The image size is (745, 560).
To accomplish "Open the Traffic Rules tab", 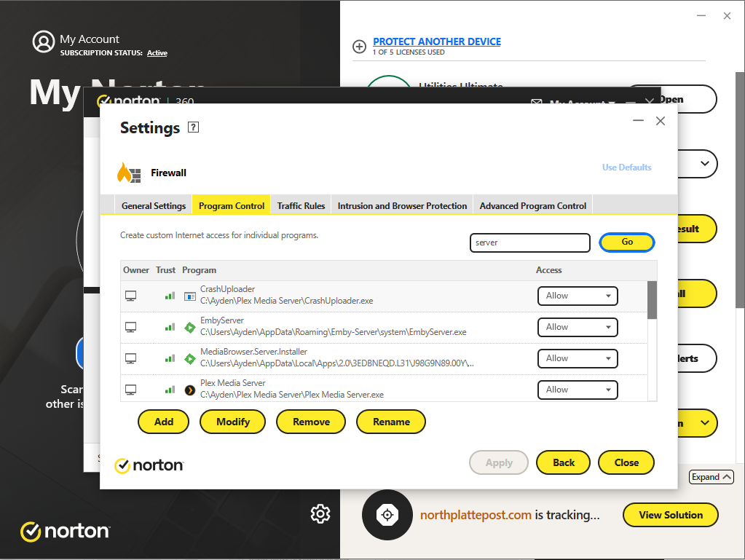I will coord(301,205).
